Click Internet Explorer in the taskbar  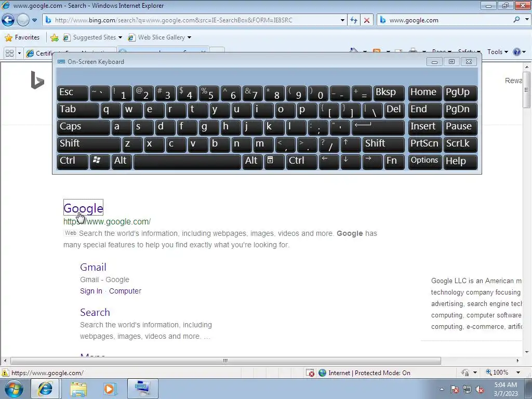pyautogui.click(x=46, y=389)
